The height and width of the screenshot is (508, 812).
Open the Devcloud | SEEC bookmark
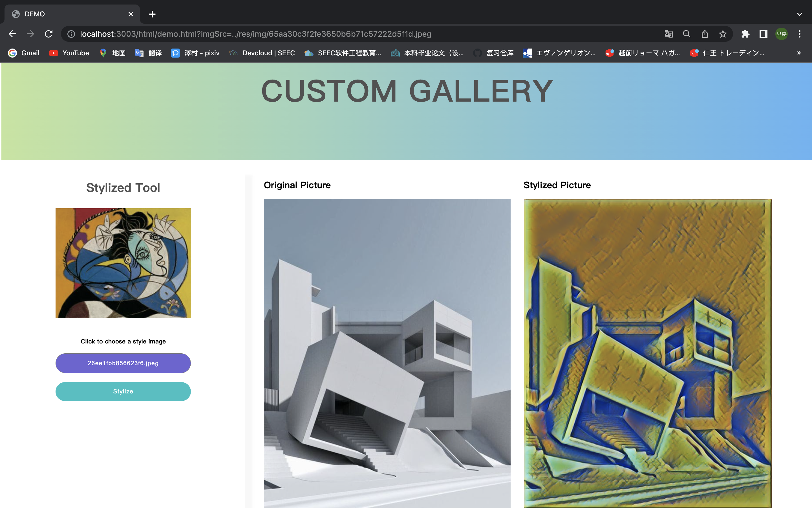[262, 53]
